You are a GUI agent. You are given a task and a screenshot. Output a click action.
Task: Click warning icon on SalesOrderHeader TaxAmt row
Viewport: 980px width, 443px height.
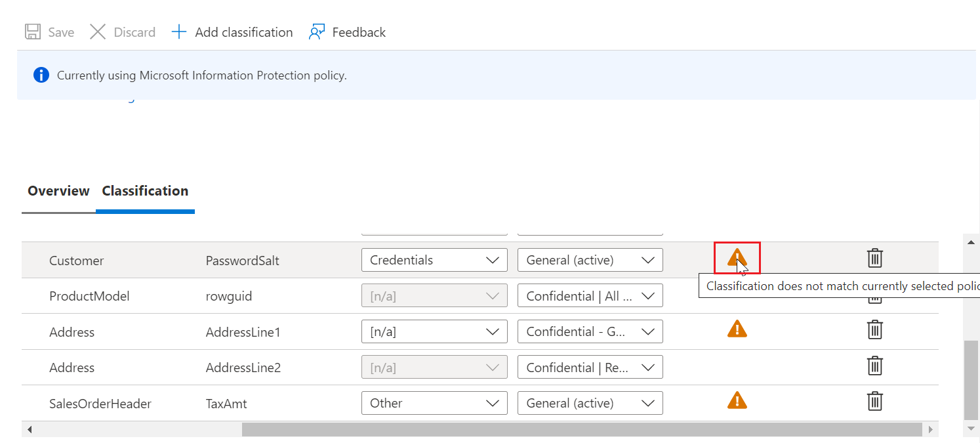737,400
